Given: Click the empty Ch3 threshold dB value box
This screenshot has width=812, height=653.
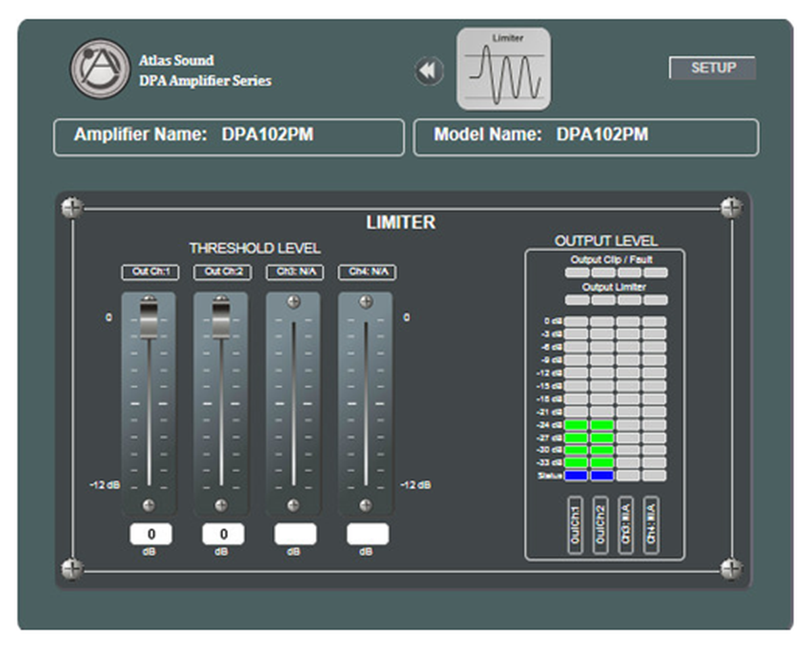Looking at the screenshot, I should [295, 535].
